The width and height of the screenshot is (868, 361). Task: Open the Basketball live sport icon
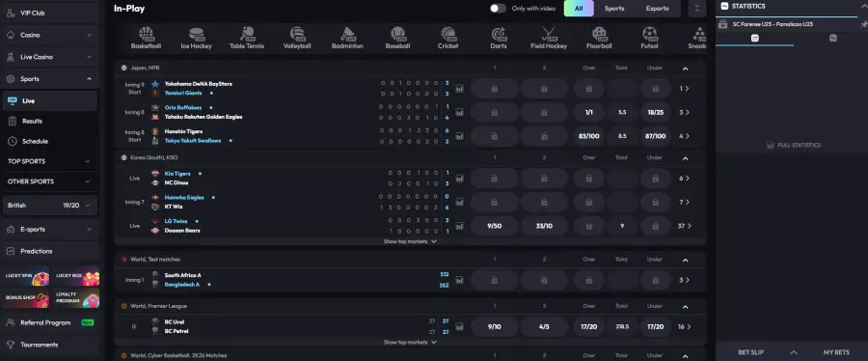point(147,38)
